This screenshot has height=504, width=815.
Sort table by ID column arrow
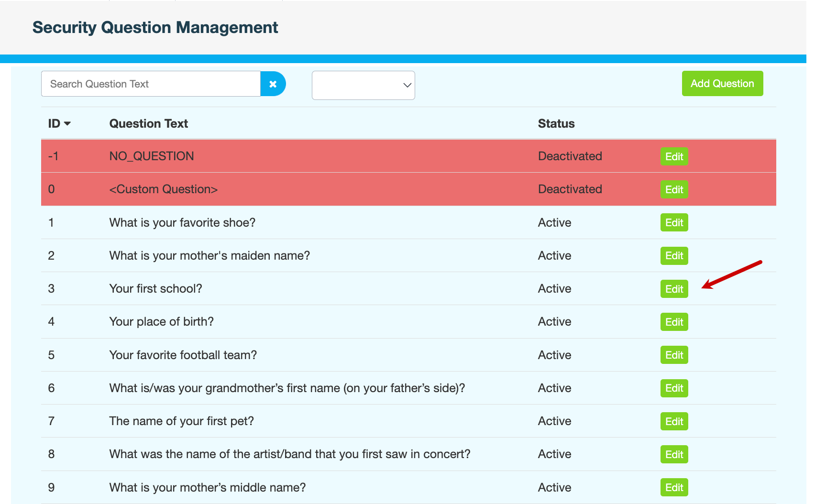[x=67, y=124]
